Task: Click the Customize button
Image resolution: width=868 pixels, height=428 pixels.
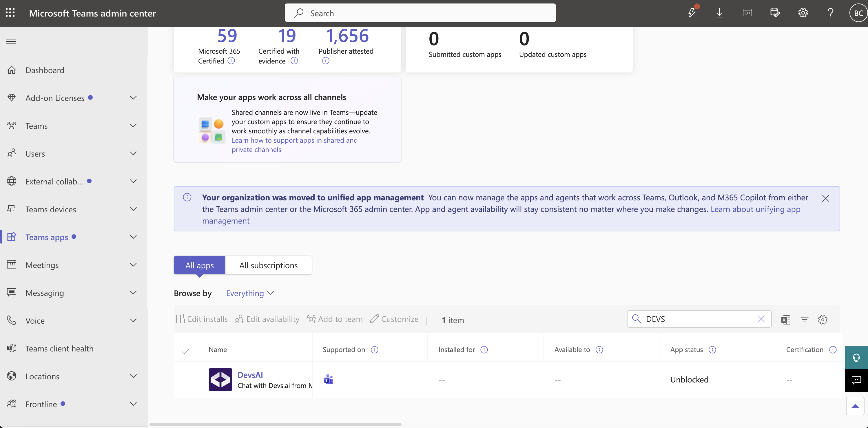Action: (x=394, y=319)
